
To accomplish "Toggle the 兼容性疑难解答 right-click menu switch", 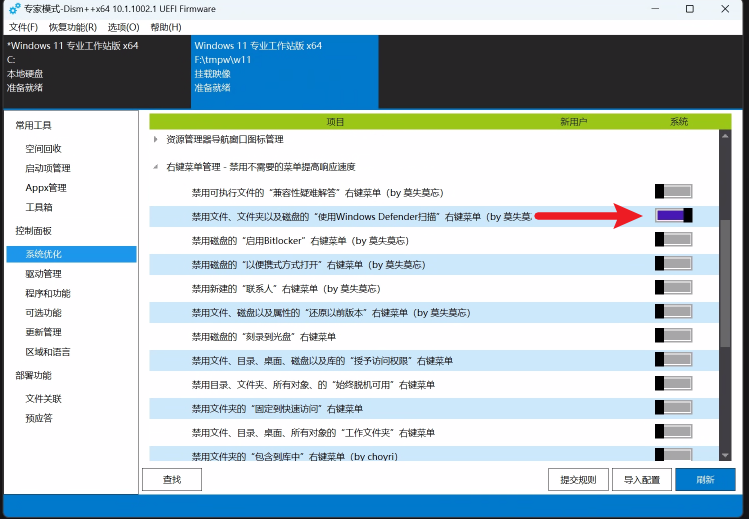I will [673, 191].
